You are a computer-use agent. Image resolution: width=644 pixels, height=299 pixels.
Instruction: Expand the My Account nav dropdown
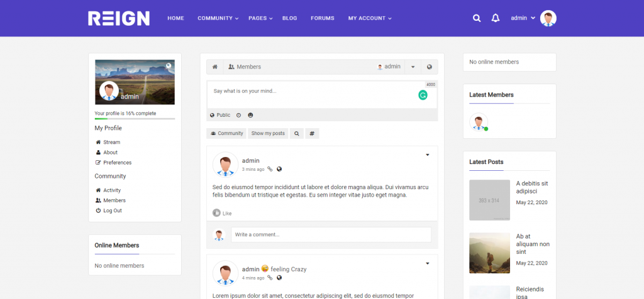(370, 18)
